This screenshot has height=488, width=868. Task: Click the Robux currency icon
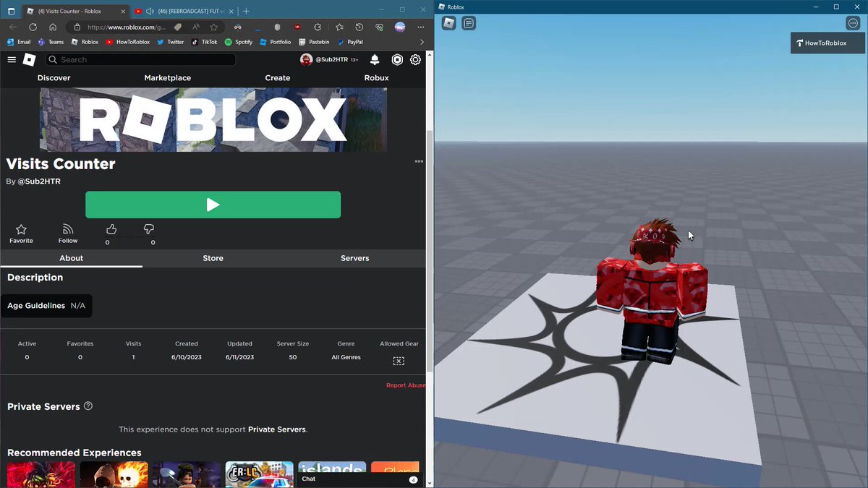click(397, 60)
